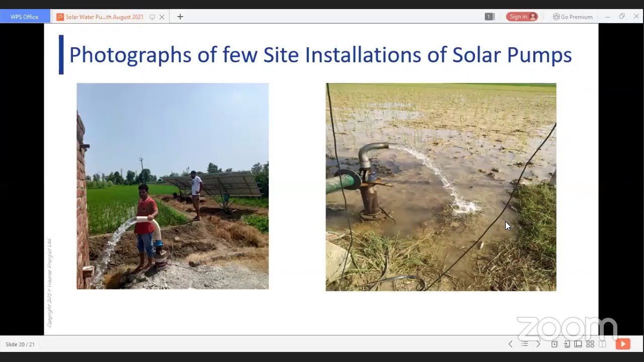Click the phone remote control icon
The height and width of the screenshot is (362, 644).
pyautogui.click(x=567, y=344)
